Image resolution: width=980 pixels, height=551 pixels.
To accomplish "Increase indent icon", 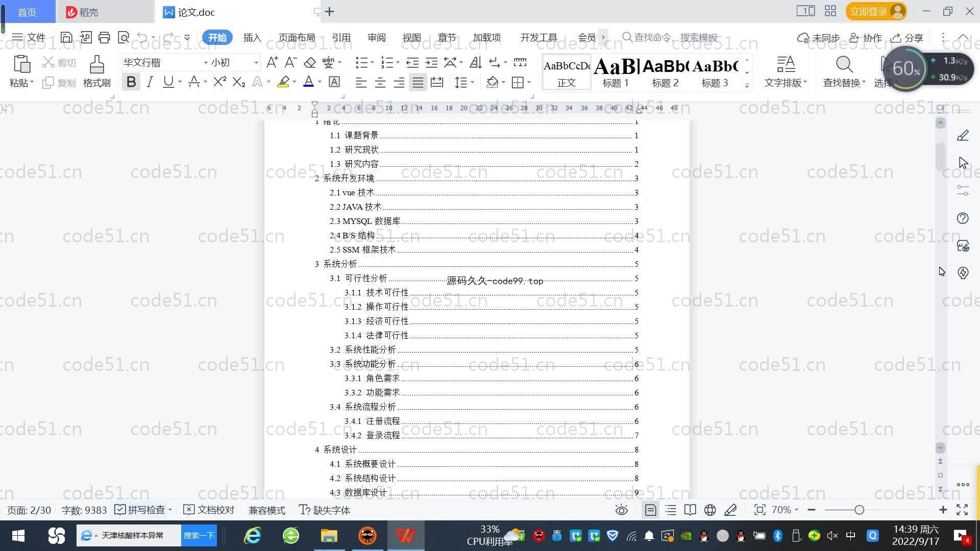I will (x=431, y=62).
